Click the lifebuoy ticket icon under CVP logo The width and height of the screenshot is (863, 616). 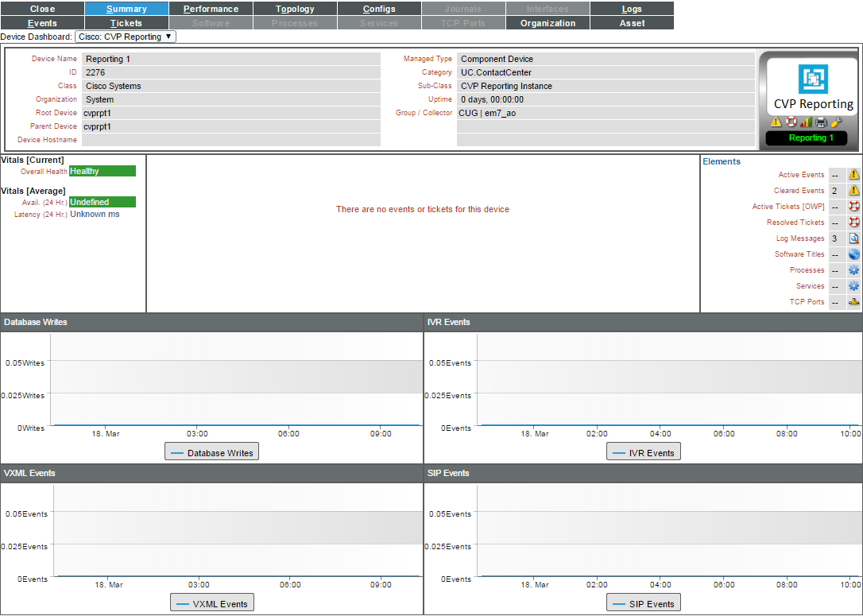[791, 122]
